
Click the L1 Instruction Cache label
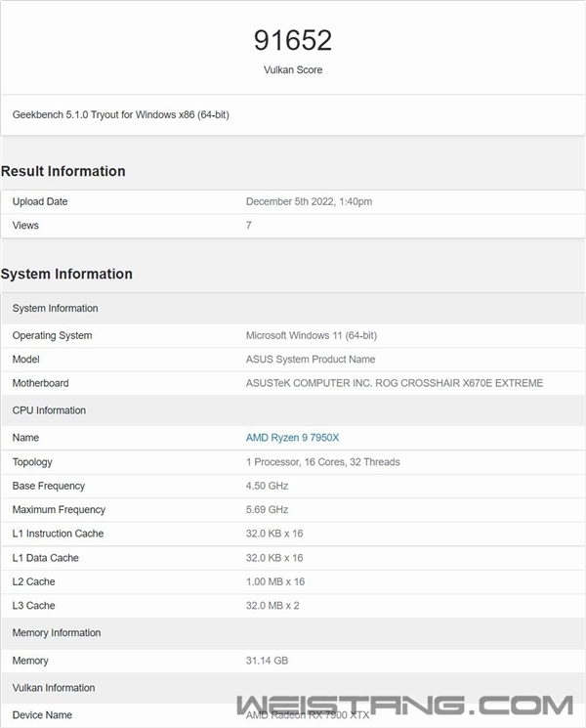pyautogui.click(x=58, y=534)
